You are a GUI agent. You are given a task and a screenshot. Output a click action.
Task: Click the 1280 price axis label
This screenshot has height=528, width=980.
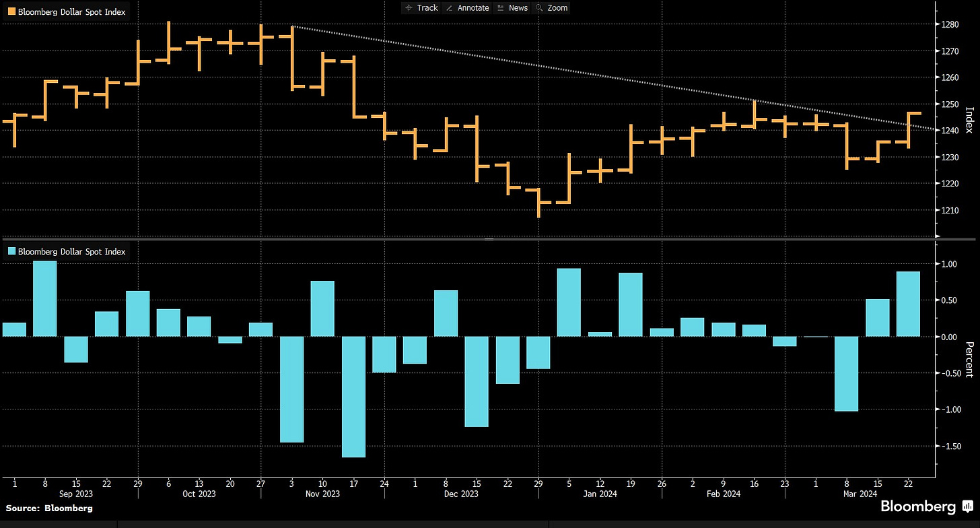click(x=948, y=25)
